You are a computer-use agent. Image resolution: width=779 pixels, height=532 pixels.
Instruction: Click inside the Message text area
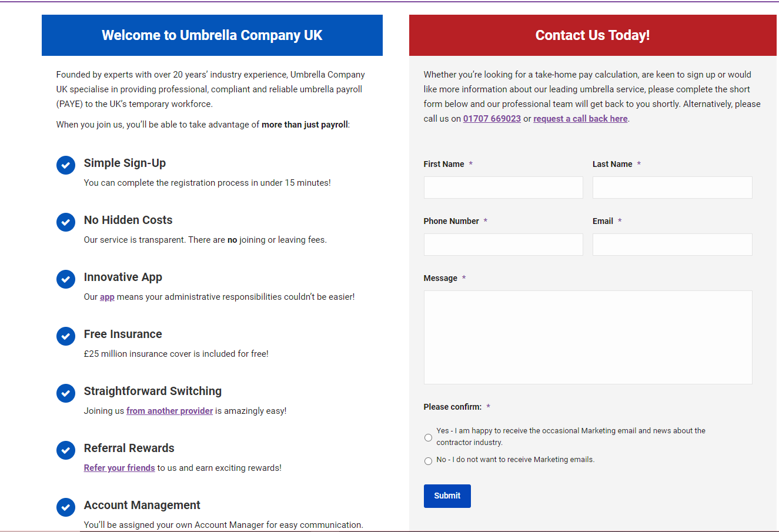pyautogui.click(x=588, y=337)
